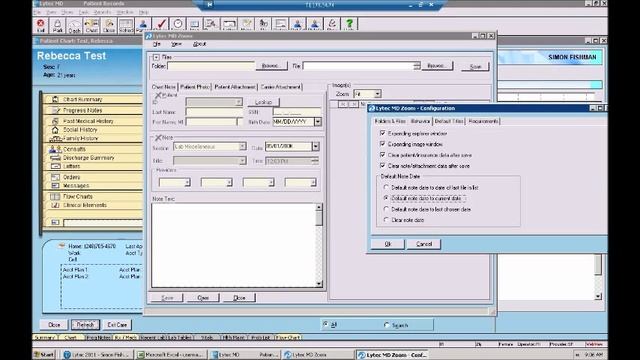
Task: Toggle Clear note/attachment data after save
Action: [x=382, y=166]
